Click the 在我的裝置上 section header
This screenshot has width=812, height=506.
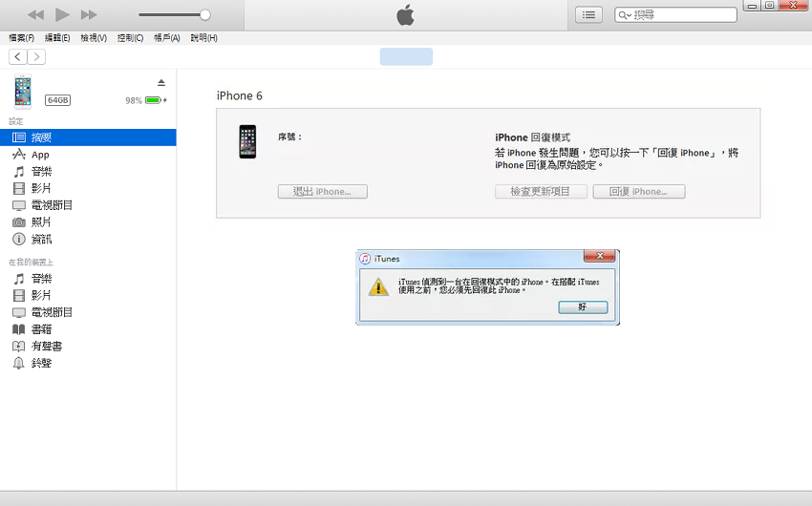coord(32,263)
